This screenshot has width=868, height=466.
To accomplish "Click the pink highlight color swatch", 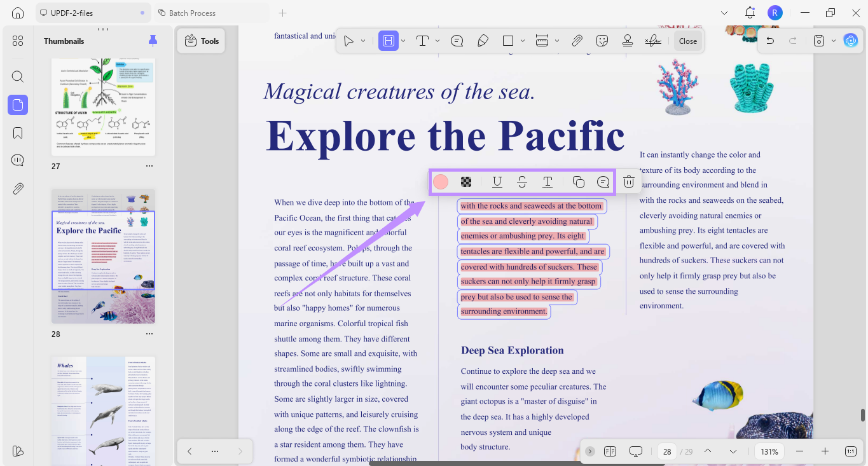I will pos(441,182).
